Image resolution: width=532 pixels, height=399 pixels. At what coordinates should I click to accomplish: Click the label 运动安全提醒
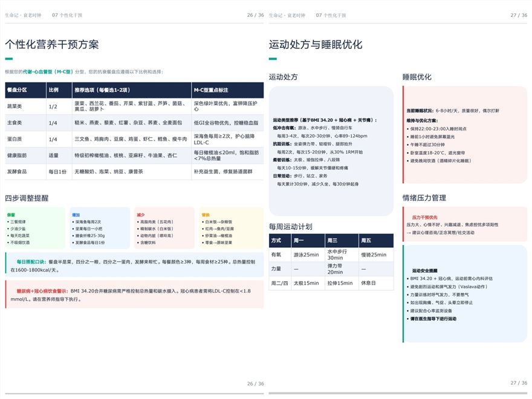tap(425, 270)
